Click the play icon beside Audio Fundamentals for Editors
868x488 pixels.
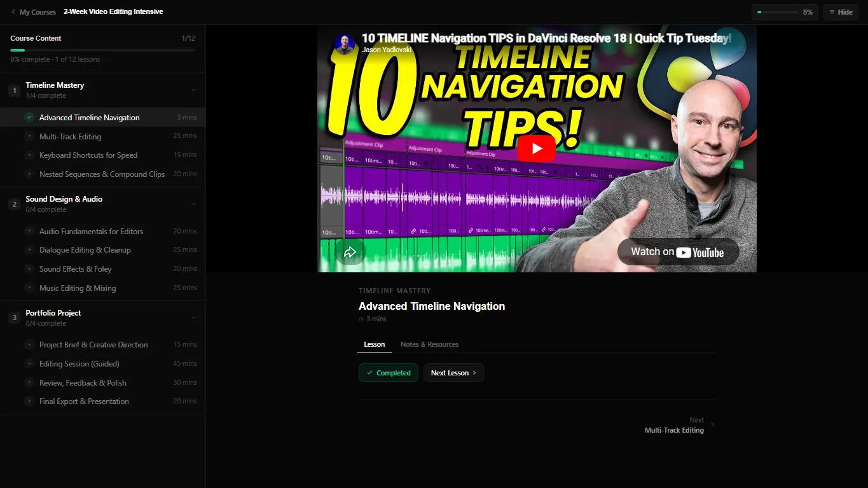point(29,231)
